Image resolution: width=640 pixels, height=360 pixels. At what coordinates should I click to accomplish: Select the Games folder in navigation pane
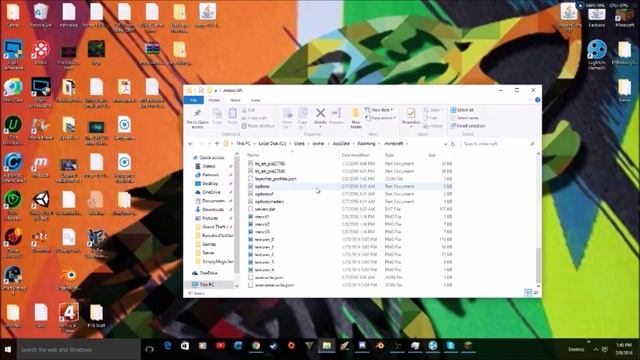click(x=209, y=244)
